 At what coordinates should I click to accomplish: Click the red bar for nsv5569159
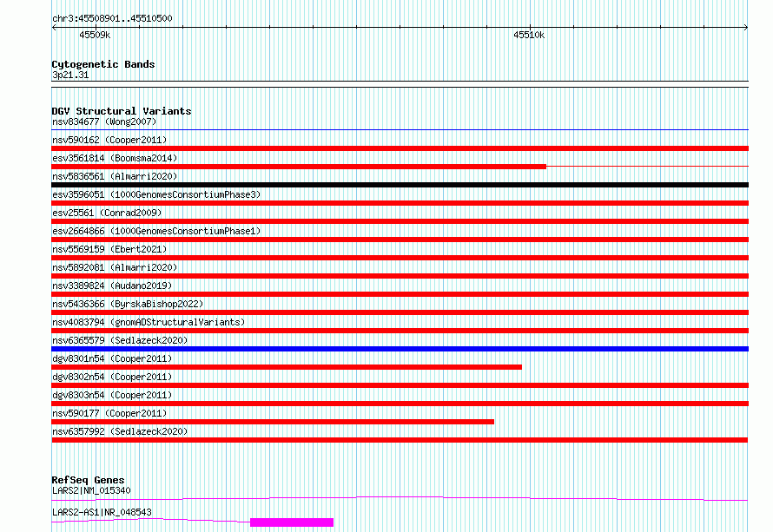[x=400, y=258]
